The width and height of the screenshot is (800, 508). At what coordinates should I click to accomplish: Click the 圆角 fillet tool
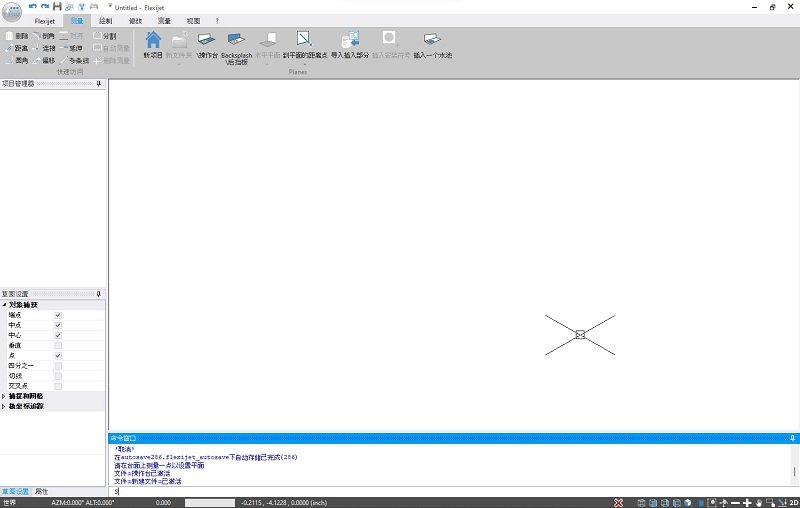[17, 60]
